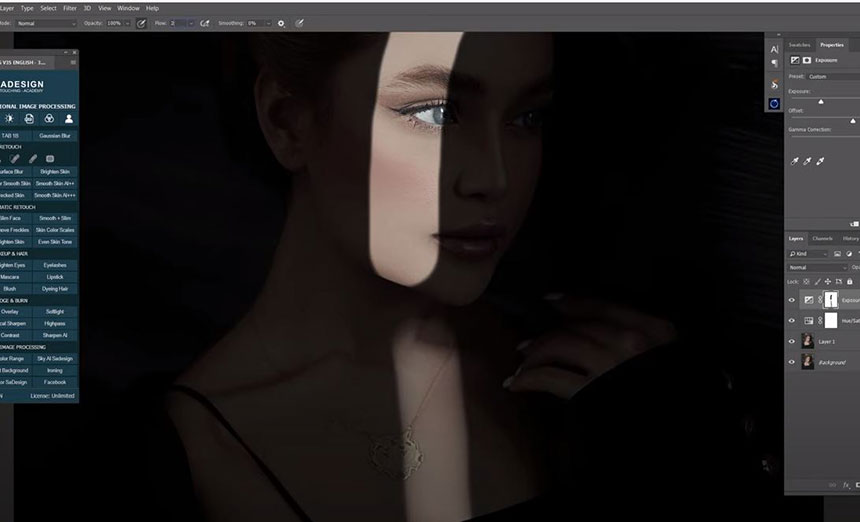
Task: Open the layer blend mode Normal dropdown
Action: [x=818, y=268]
